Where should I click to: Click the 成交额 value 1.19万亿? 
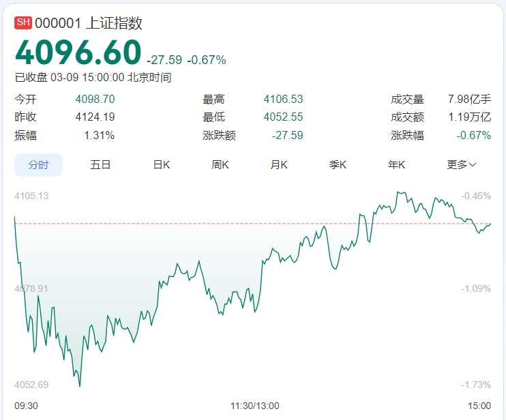coord(469,117)
